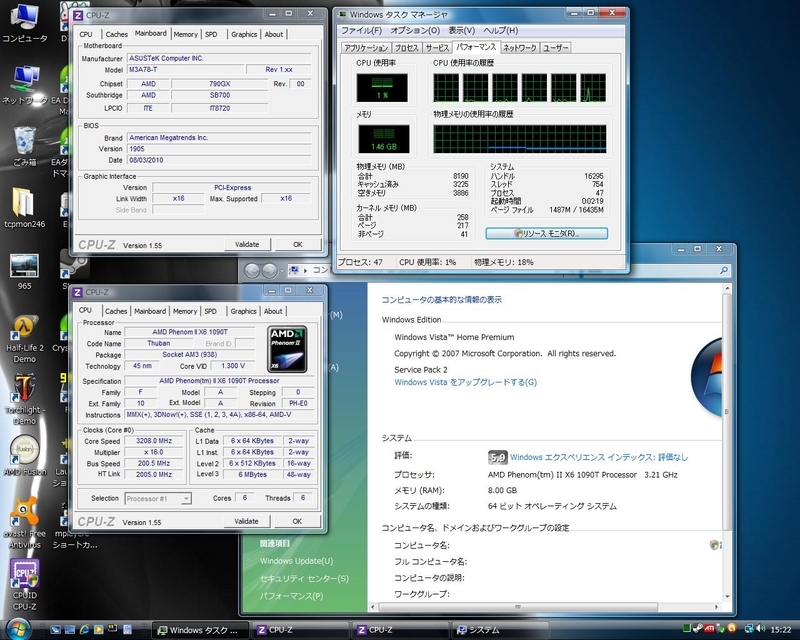Viewport: 800px width, 640px height.
Task: Open the 表示(V) menu in Task Manager
Action: [461, 31]
